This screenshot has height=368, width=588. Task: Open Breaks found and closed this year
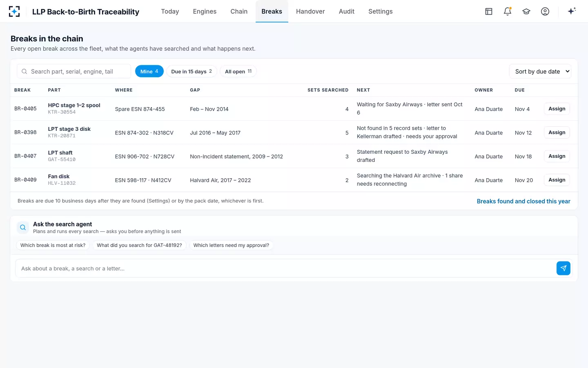click(x=523, y=201)
